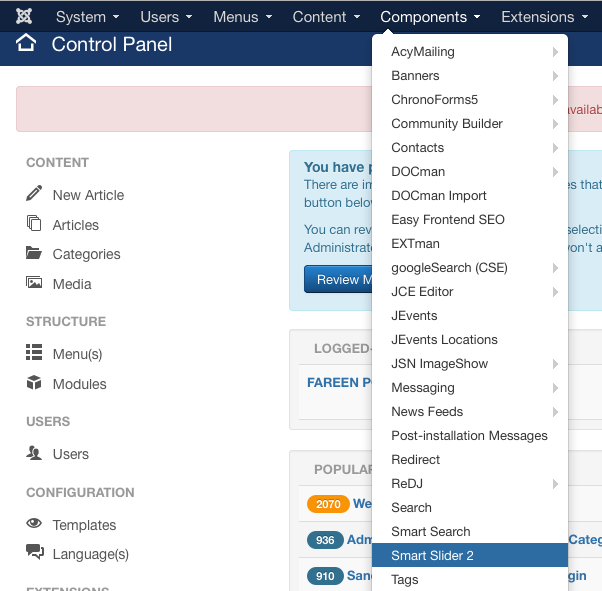Image resolution: width=602 pixels, height=591 pixels.
Task: Open Media sidebar link
Action: point(72,284)
